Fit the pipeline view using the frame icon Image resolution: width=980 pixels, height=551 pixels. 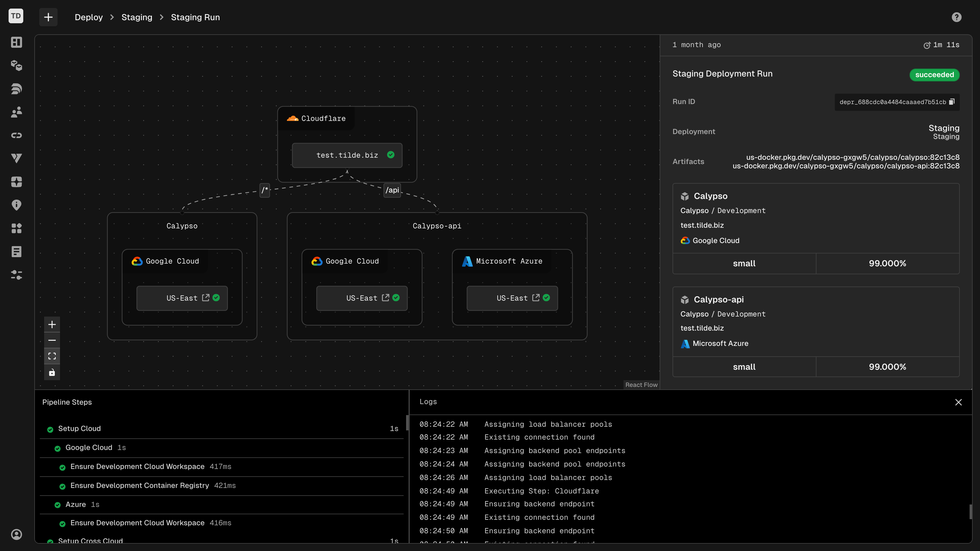tap(52, 356)
